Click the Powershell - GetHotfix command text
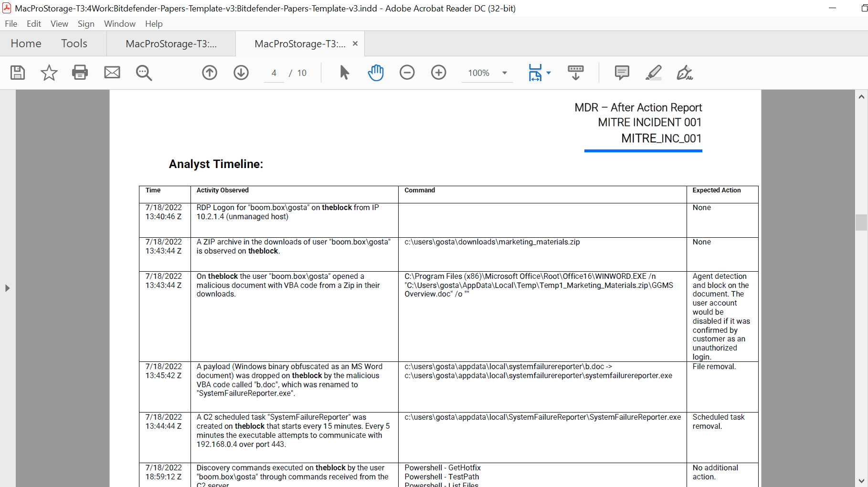 click(x=443, y=468)
